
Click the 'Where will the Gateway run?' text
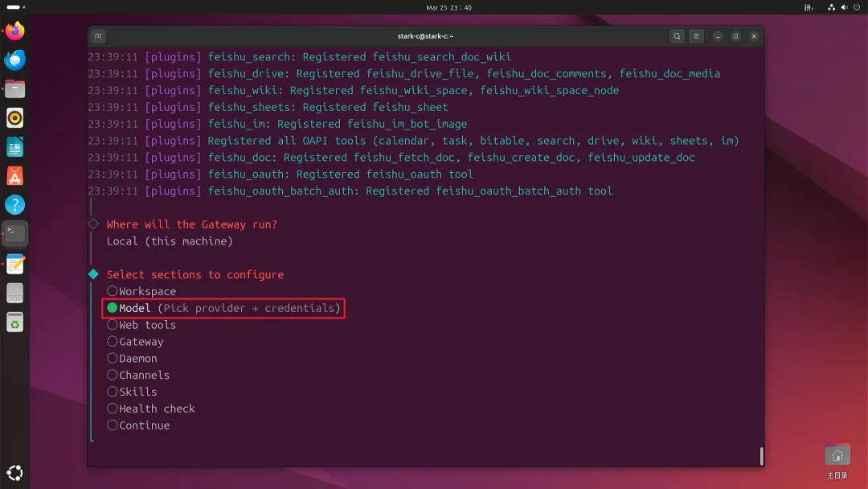click(191, 224)
